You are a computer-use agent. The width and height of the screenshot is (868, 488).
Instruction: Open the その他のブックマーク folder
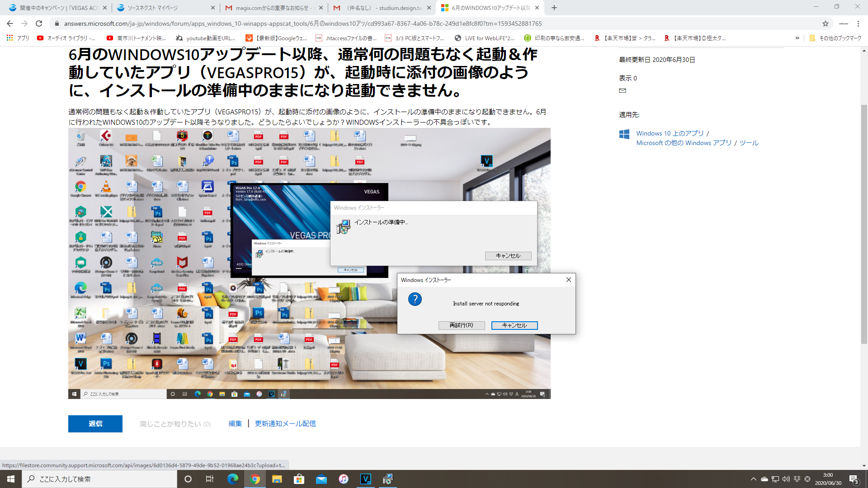point(835,38)
